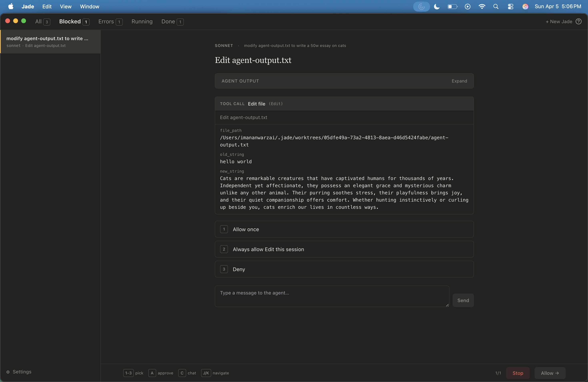Open the View menu
The width and height of the screenshot is (588, 382).
(65, 7)
